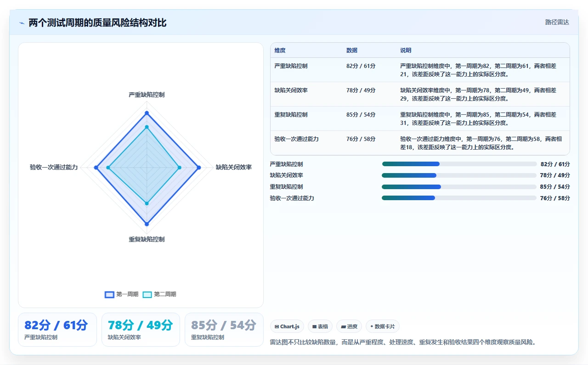The width and height of the screenshot is (588, 365).
Task: Click 第二周期 data point on 严重缺陷控制 axis
Action: point(147,127)
